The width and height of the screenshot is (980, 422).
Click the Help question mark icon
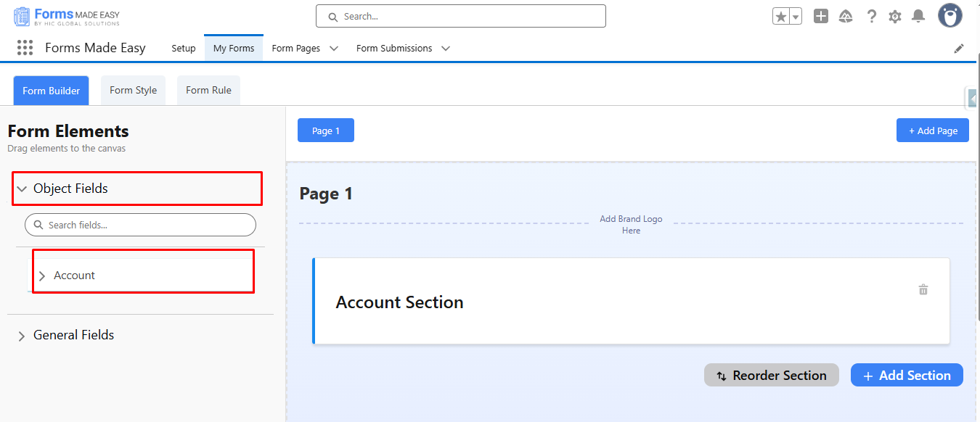[872, 16]
